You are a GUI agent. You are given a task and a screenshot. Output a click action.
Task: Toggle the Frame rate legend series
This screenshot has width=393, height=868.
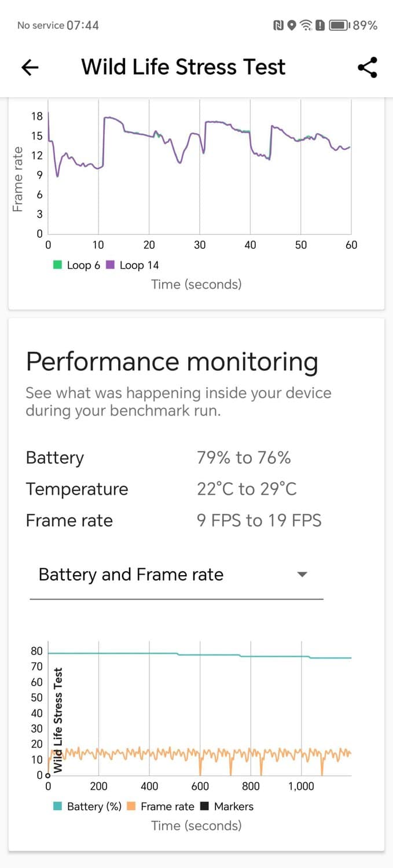(160, 806)
